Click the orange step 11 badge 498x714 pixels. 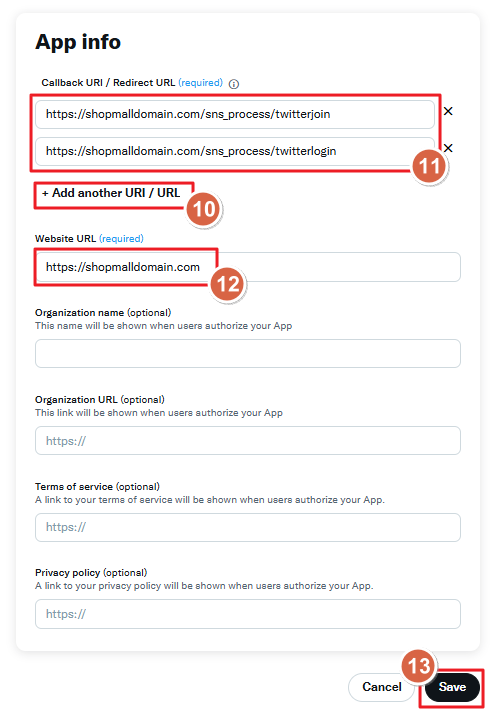(429, 166)
